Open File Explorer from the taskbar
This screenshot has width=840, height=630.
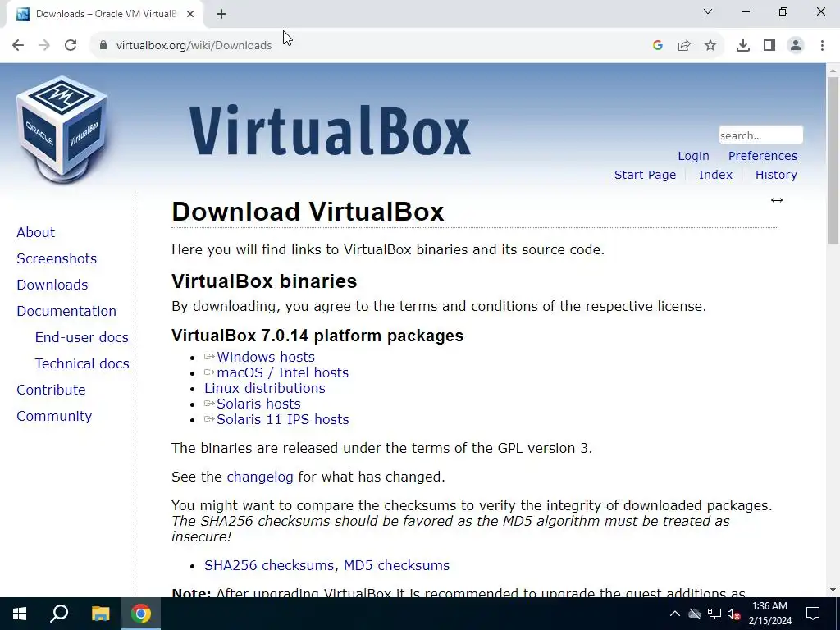coord(100,614)
